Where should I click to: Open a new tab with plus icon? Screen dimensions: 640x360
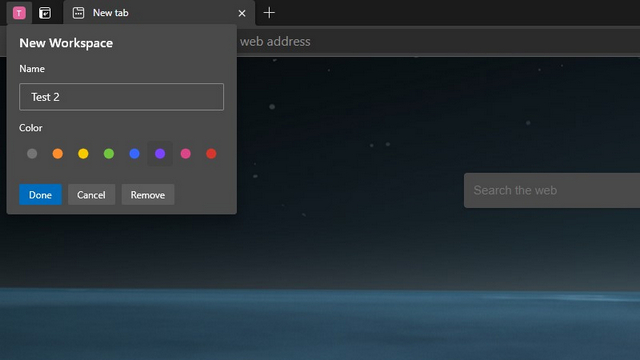click(x=269, y=13)
